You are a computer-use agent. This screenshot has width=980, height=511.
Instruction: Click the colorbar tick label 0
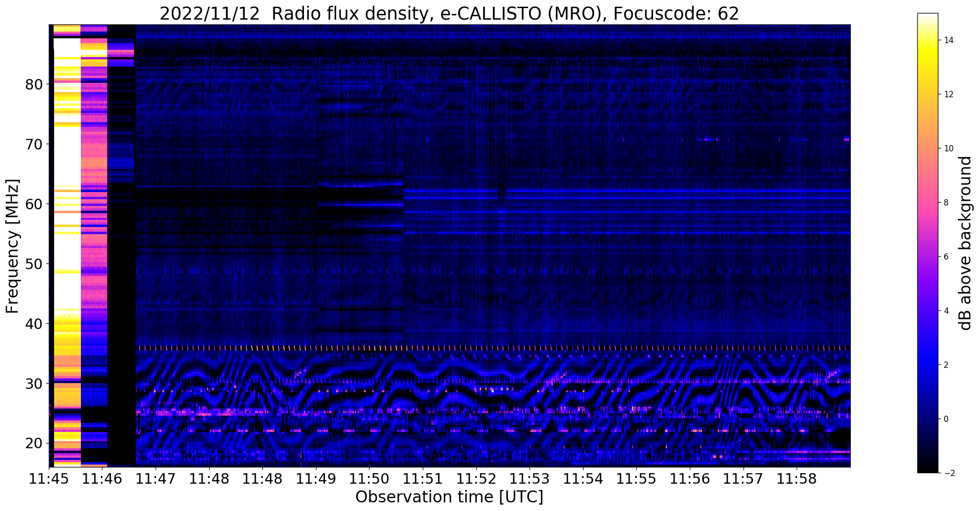pos(946,420)
